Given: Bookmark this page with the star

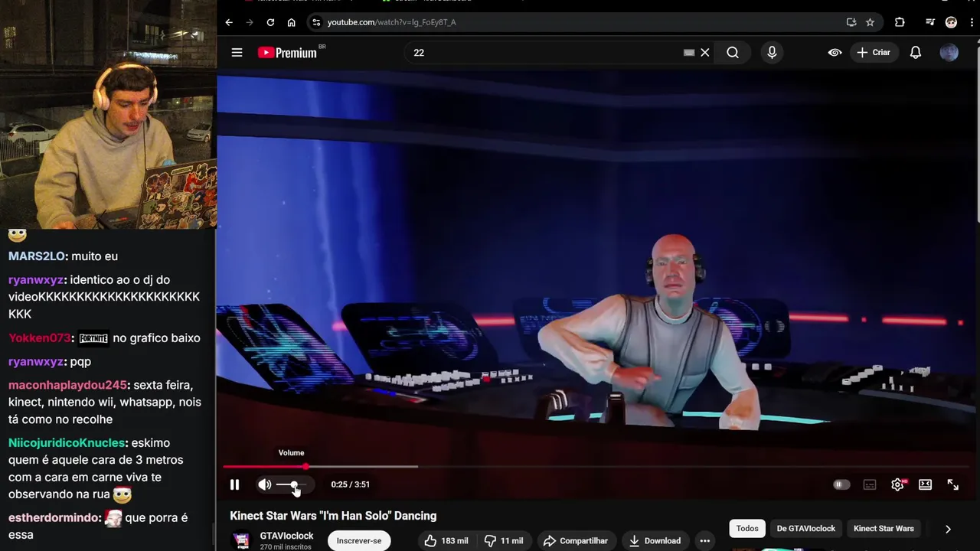Looking at the screenshot, I should click(870, 22).
